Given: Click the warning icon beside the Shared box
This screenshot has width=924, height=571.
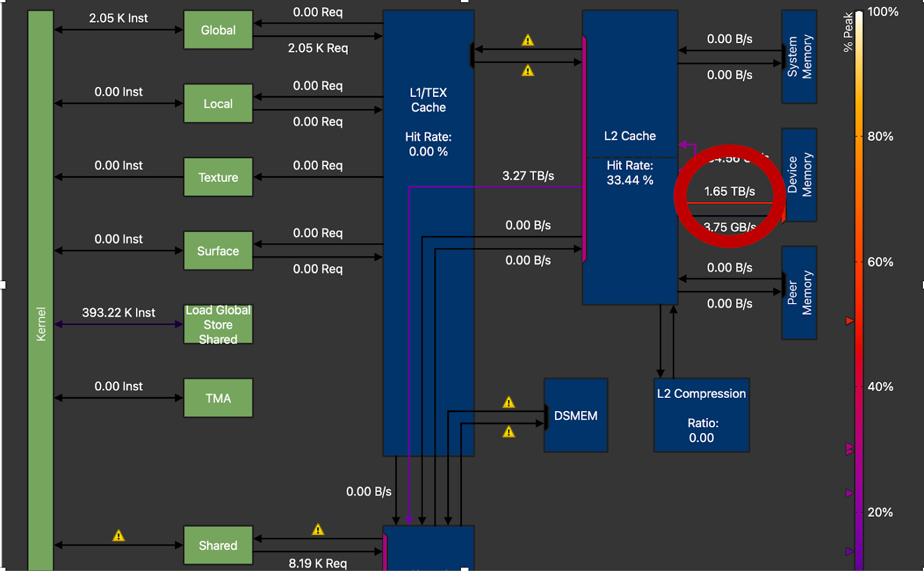Looking at the screenshot, I should coord(318,529).
